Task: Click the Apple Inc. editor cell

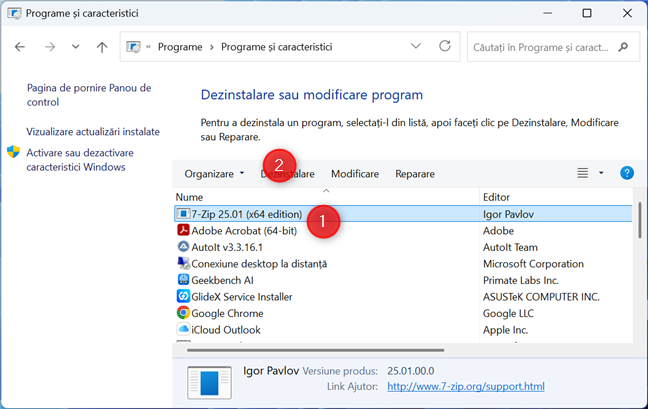Action: 505,330
